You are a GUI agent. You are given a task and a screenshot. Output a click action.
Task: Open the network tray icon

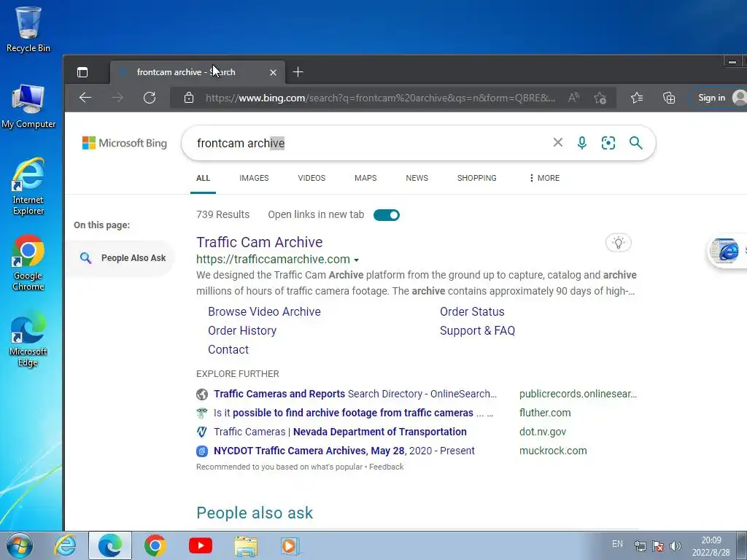(640, 546)
